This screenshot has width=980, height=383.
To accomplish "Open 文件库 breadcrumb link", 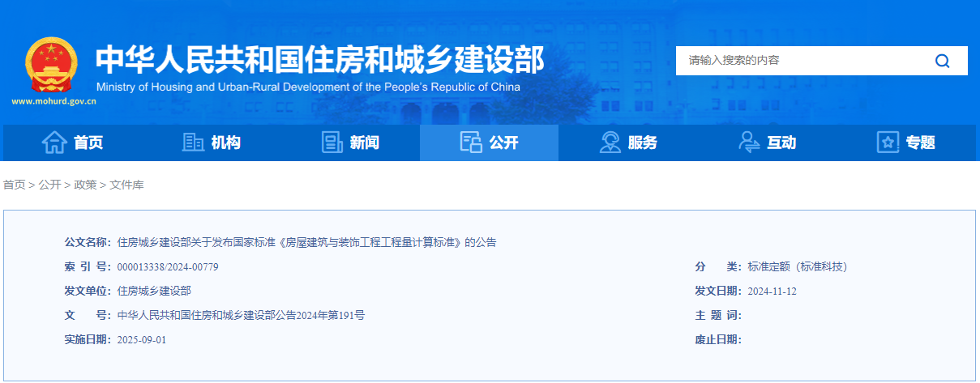I will tap(126, 185).
